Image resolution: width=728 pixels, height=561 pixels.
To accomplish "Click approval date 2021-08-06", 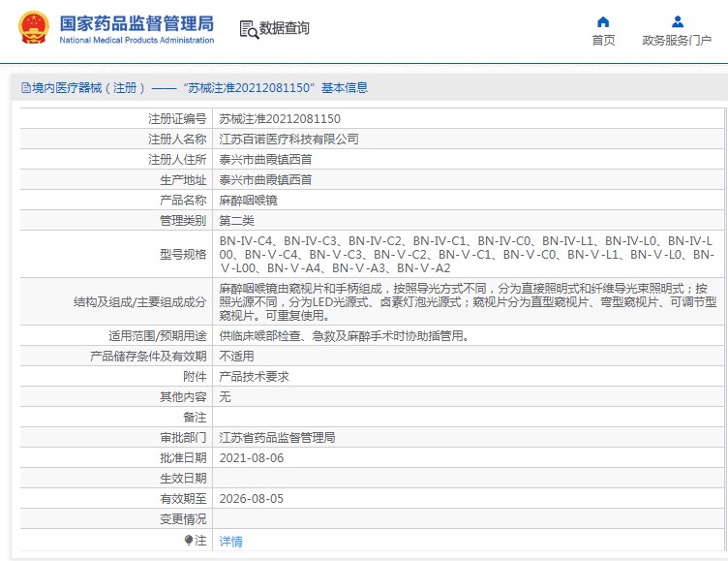I will (251, 458).
